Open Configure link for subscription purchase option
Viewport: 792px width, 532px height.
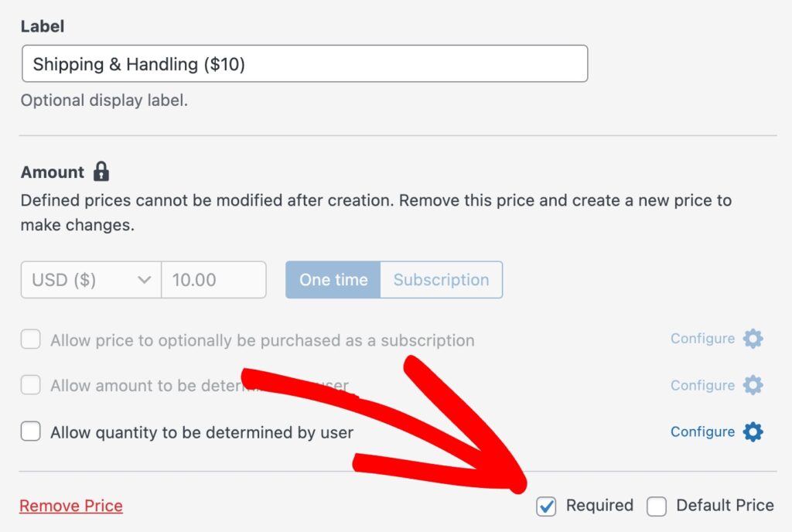702,339
